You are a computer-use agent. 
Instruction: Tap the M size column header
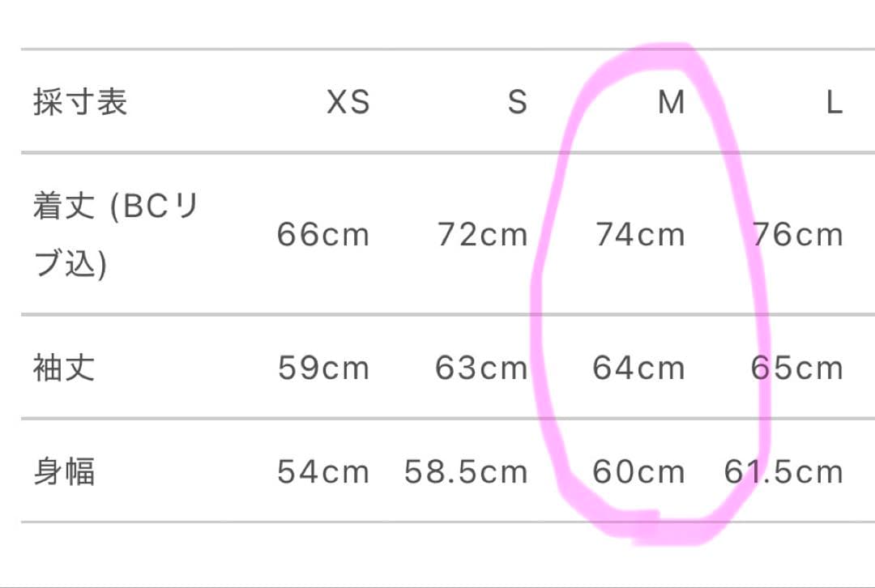click(x=671, y=103)
